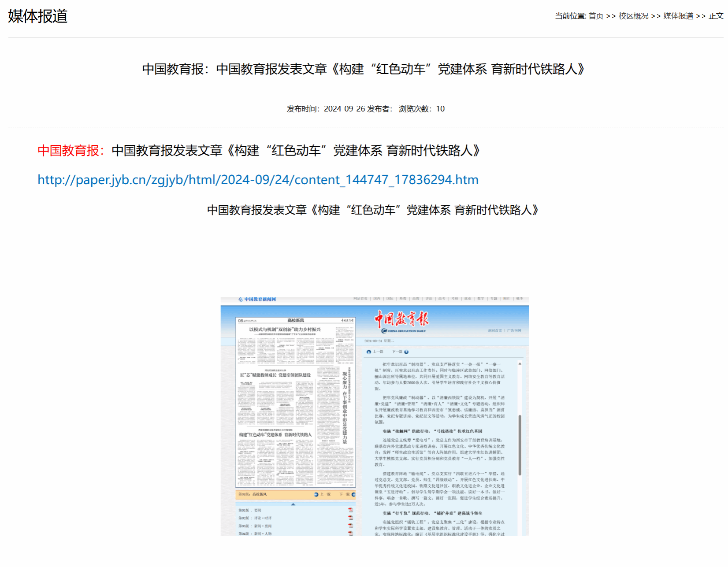Click the 当前位置 label
The height and width of the screenshot is (567, 728).
coord(570,16)
